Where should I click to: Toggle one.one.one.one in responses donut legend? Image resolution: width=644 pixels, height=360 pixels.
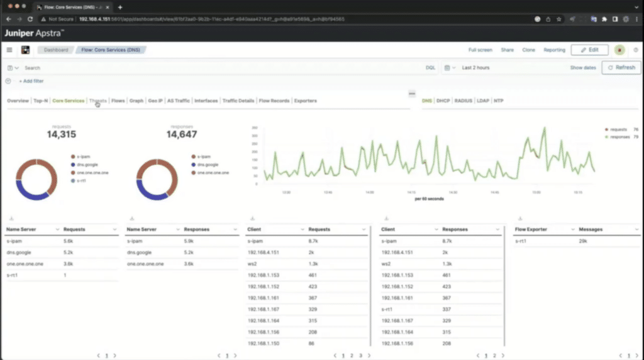tap(210, 172)
